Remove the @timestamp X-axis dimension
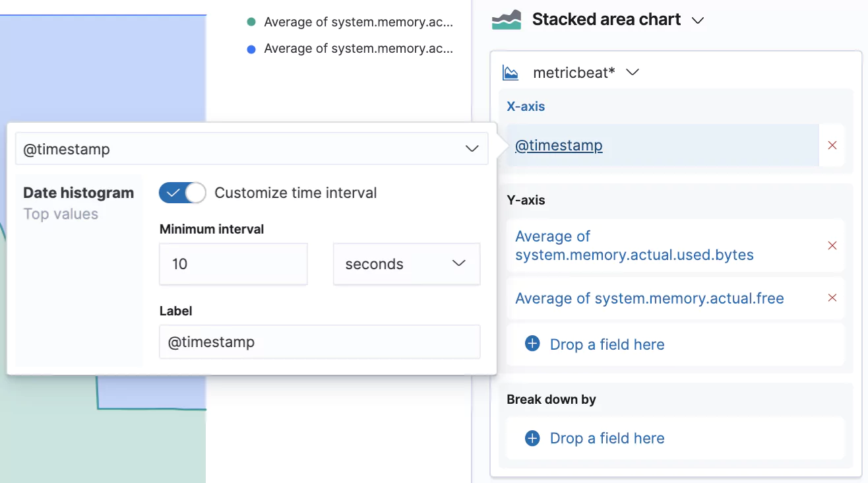 832,145
